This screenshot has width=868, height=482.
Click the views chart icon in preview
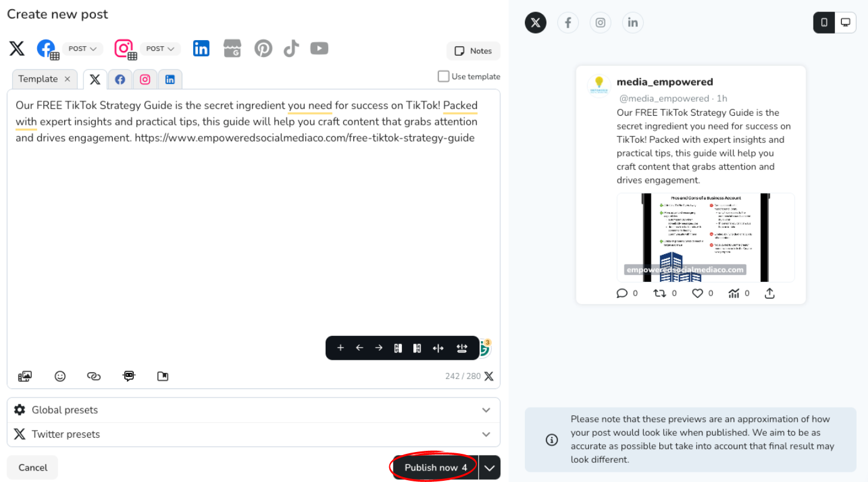coord(734,293)
